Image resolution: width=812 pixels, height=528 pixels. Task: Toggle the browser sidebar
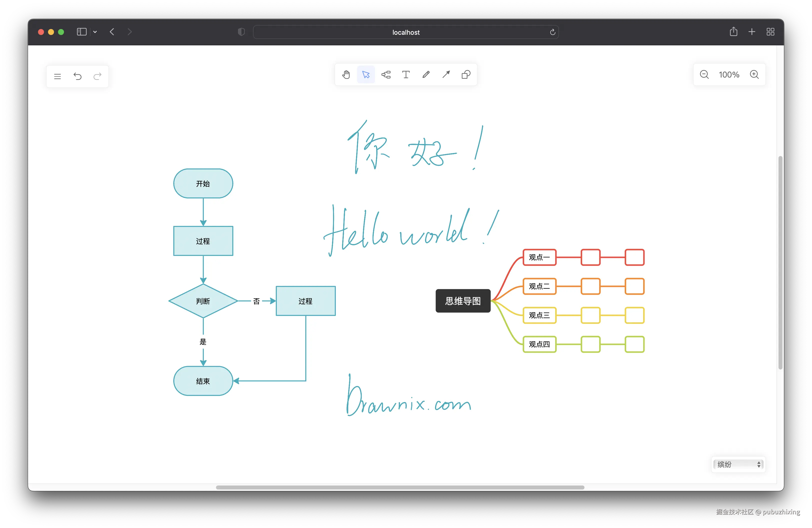pos(81,32)
